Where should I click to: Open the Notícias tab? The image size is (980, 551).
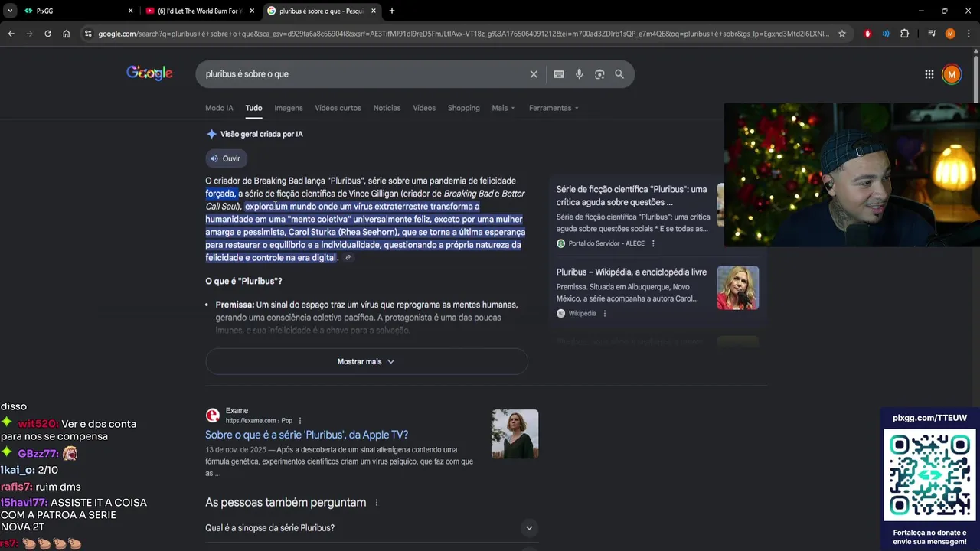point(387,108)
